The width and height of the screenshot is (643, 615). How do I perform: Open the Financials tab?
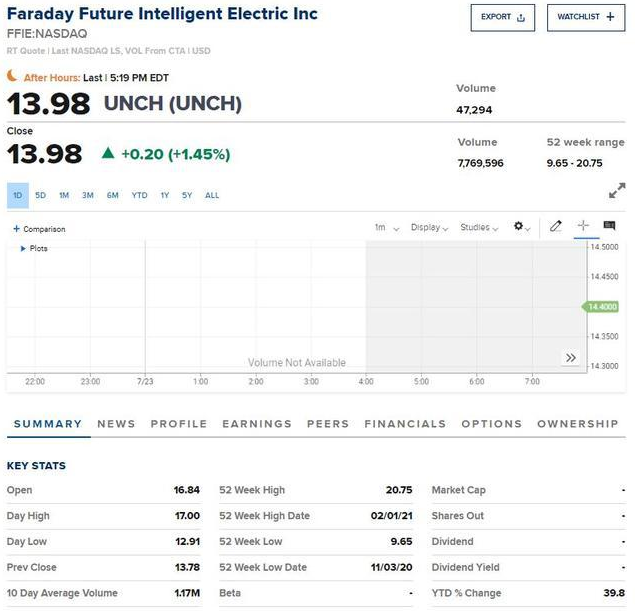pos(405,424)
